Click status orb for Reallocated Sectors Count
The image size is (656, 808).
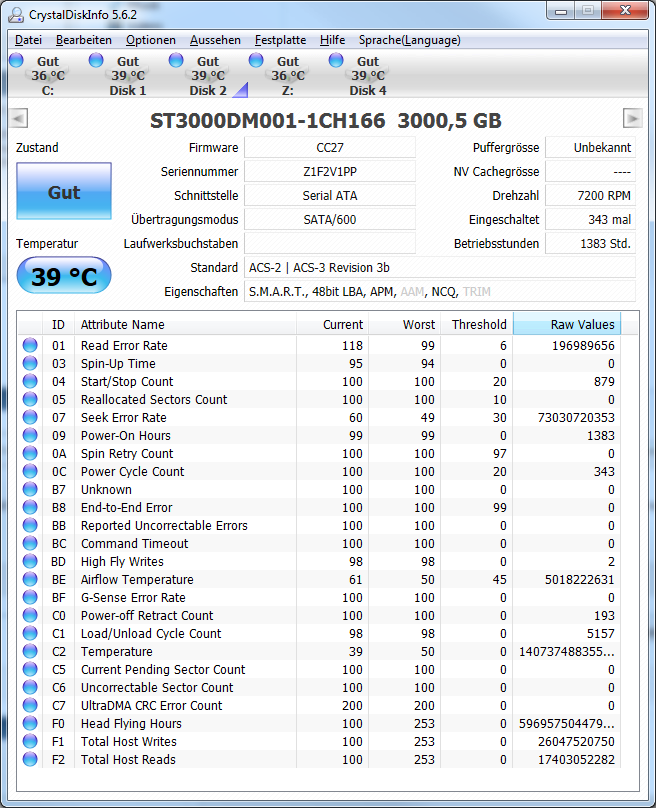30,399
